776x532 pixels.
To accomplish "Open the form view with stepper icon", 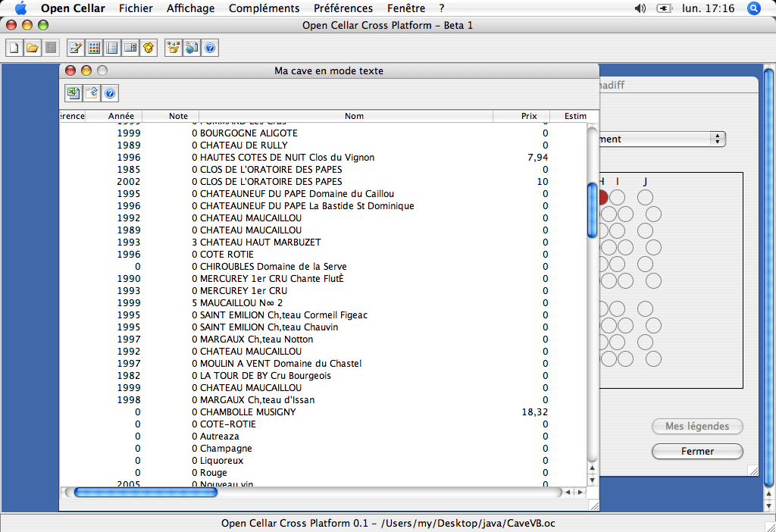I will (130, 48).
